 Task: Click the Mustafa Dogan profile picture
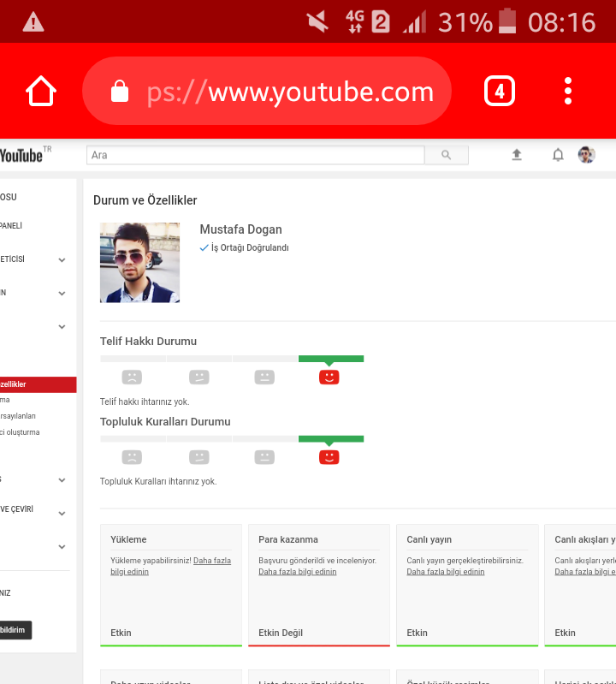tap(140, 263)
